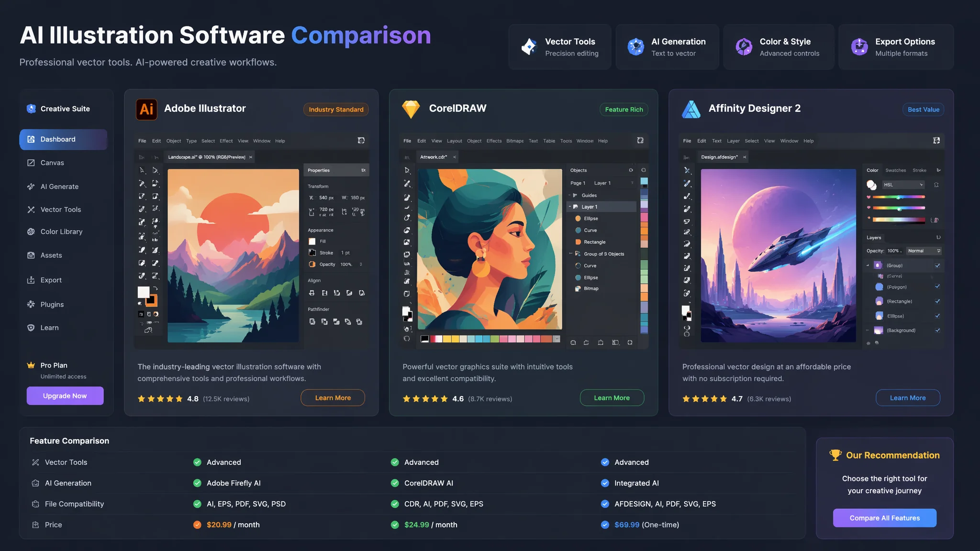Click the Creative Suite logo icon
This screenshot has height=551, width=980.
[31, 109]
